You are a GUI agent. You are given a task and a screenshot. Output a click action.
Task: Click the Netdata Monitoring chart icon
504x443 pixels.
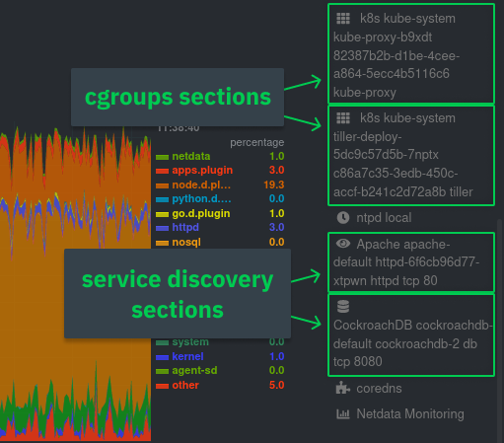pyautogui.click(x=343, y=413)
